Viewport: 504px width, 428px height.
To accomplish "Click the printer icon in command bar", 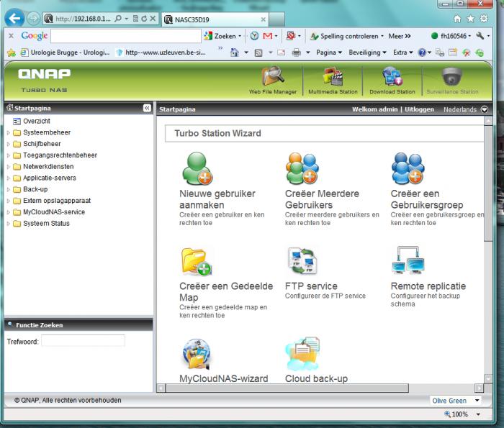I will pos(296,53).
